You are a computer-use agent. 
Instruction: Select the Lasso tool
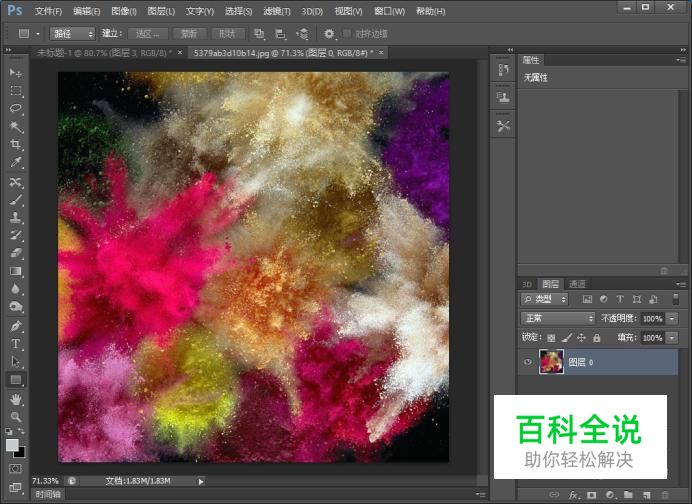tap(15, 108)
